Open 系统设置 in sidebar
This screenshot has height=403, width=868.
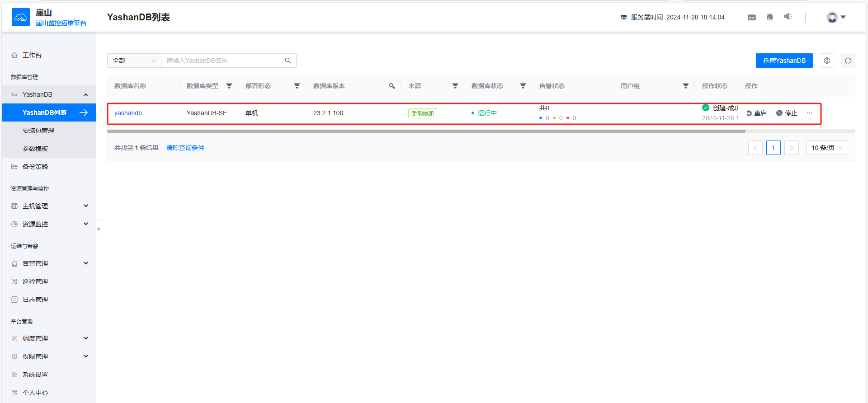(49, 375)
